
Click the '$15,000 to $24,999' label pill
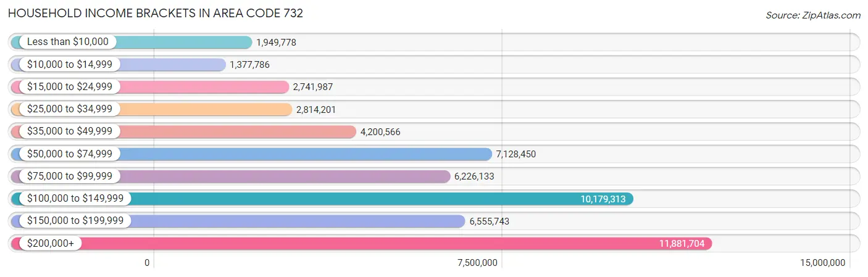tap(70, 87)
